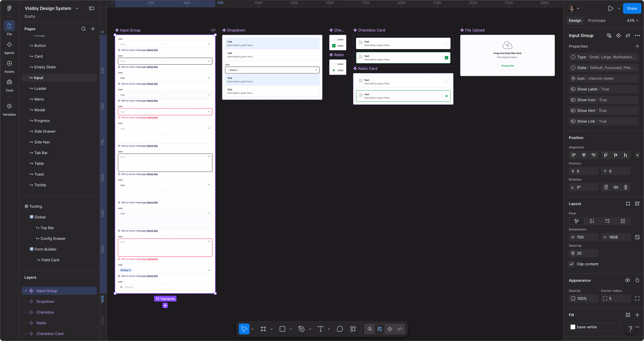Toggle Show Icon boolean property

click(603, 100)
